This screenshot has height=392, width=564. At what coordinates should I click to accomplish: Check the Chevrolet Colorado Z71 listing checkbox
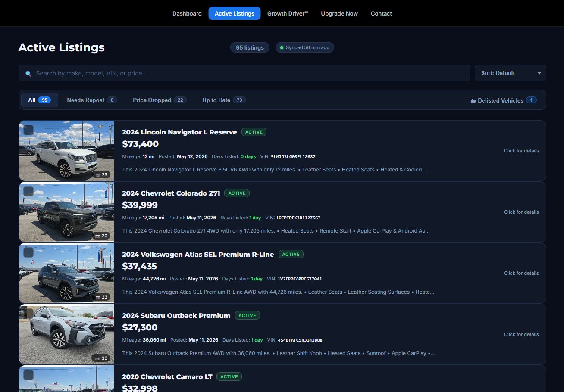pos(28,191)
